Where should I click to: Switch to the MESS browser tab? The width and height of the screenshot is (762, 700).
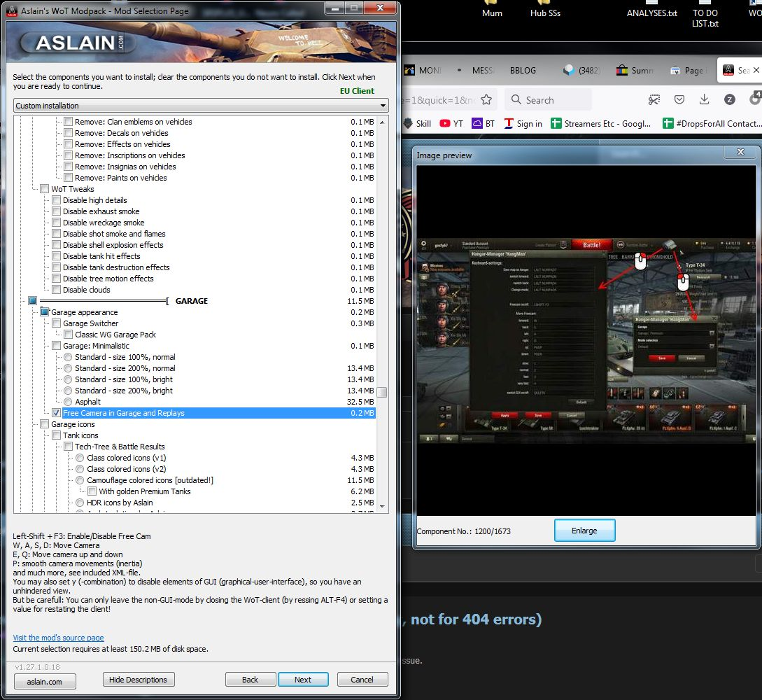[x=477, y=70]
